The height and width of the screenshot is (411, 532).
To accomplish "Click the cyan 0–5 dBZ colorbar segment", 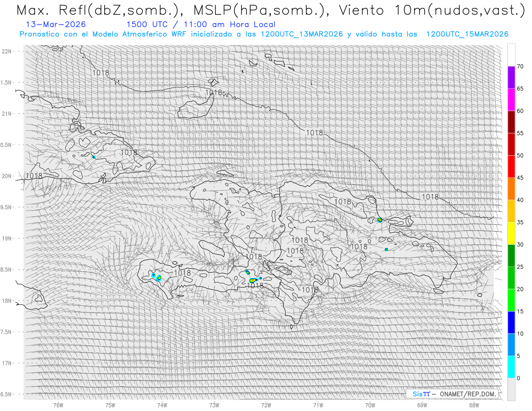I will pos(511,367).
